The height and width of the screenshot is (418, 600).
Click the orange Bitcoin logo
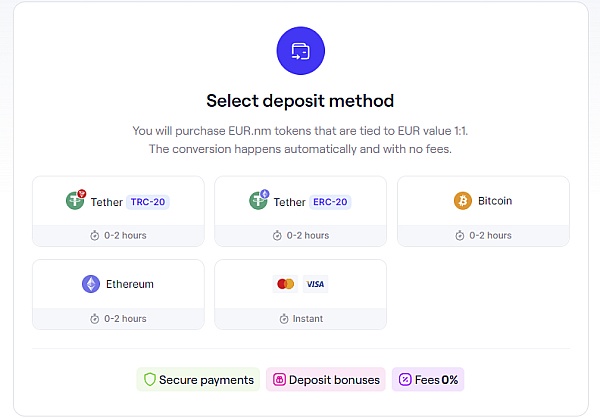[x=463, y=201]
